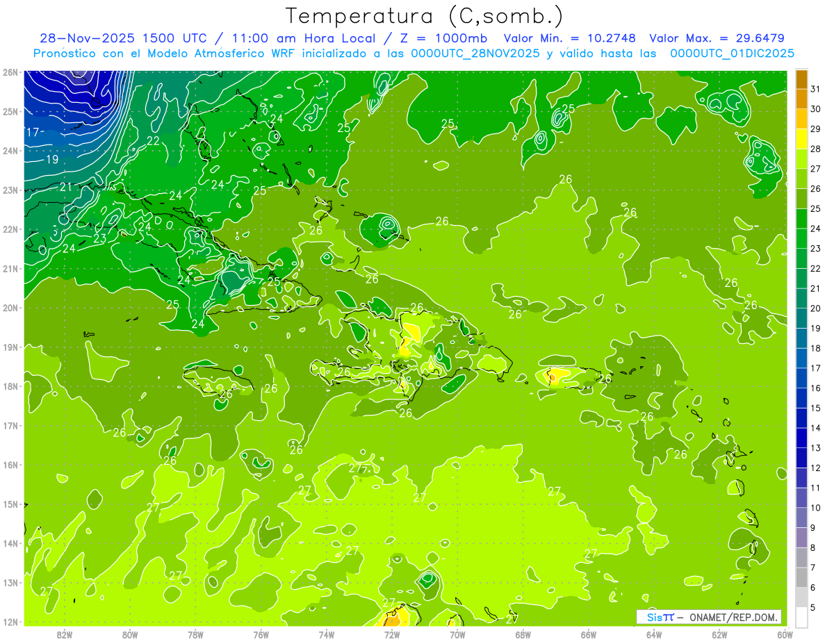Click the legend value 31
Screen dimensions: 834x644
[816, 89]
